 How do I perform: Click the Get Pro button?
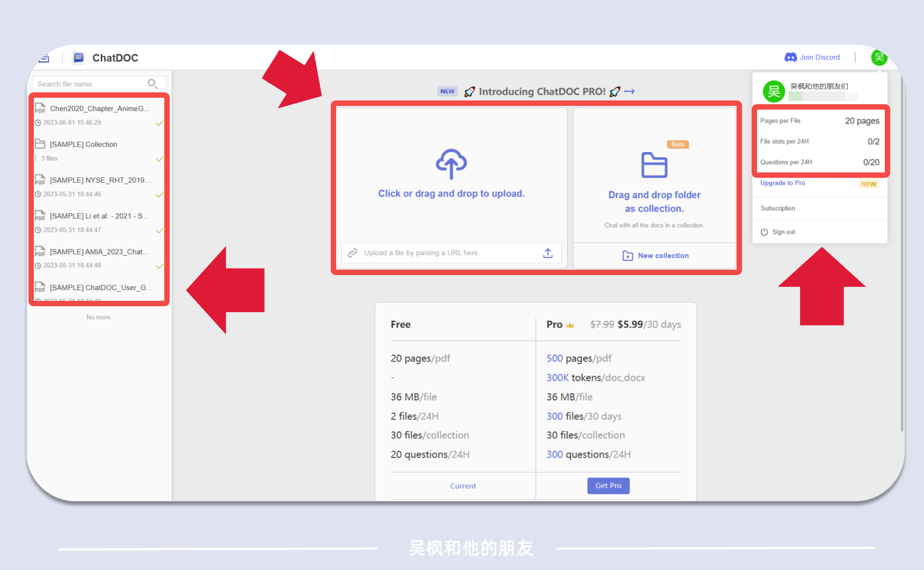[x=608, y=486]
